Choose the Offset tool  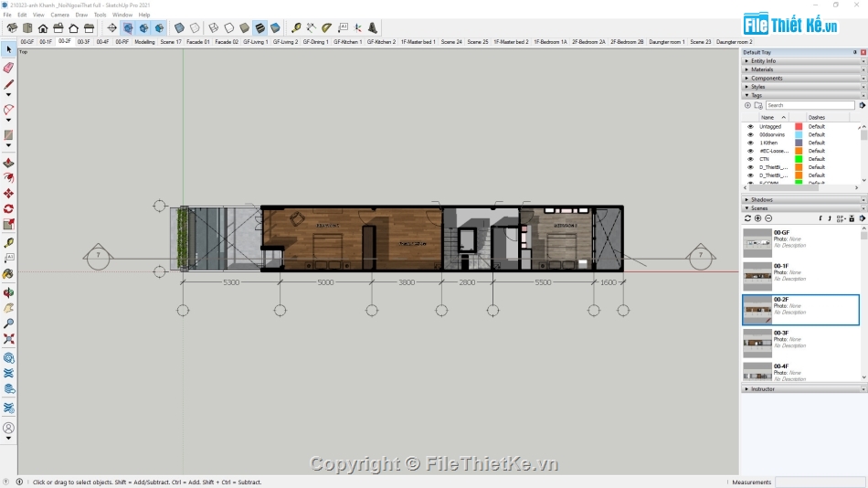(x=8, y=178)
